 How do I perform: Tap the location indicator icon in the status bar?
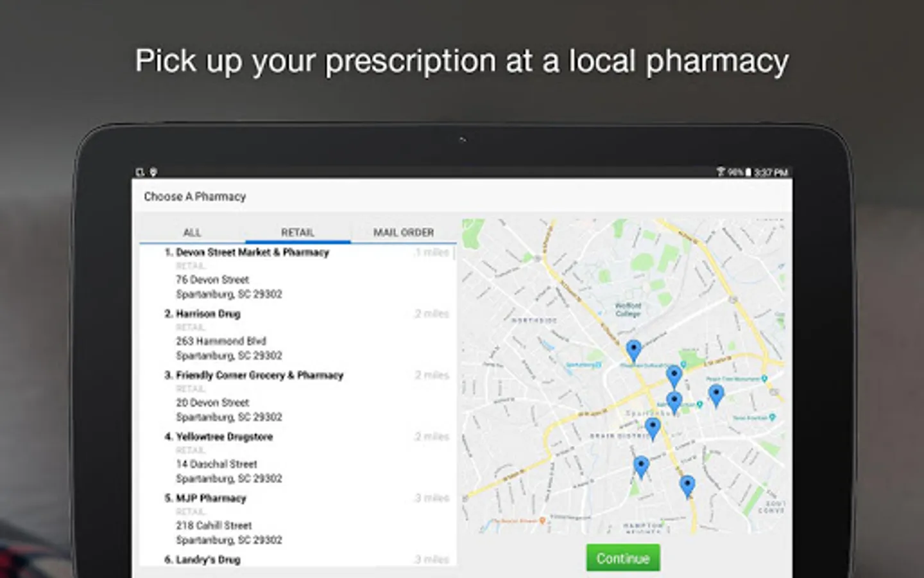pos(153,172)
